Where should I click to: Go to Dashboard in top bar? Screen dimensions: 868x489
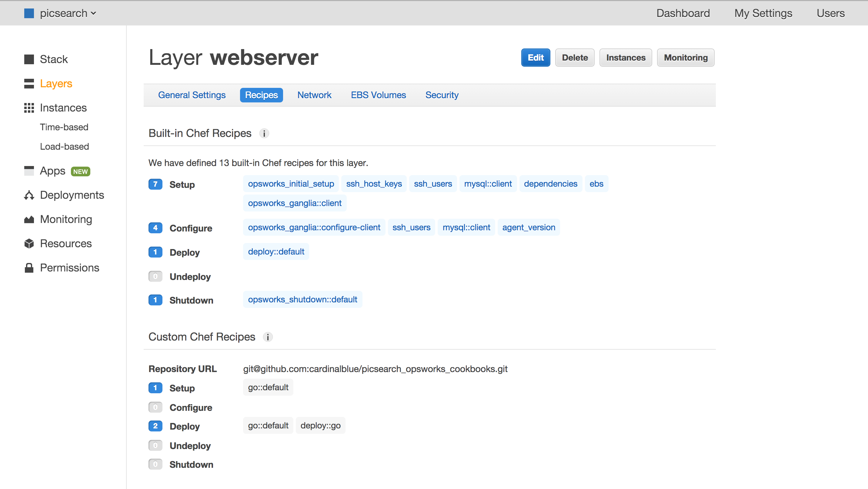tap(683, 13)
